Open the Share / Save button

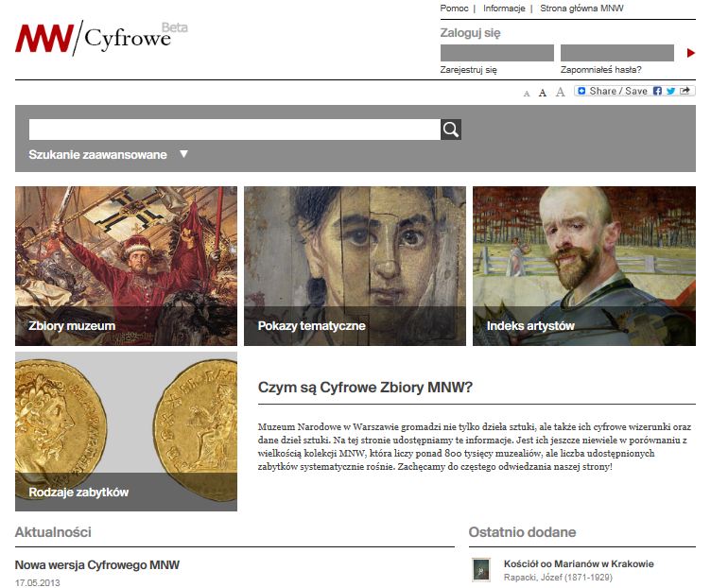click(634, 91)
